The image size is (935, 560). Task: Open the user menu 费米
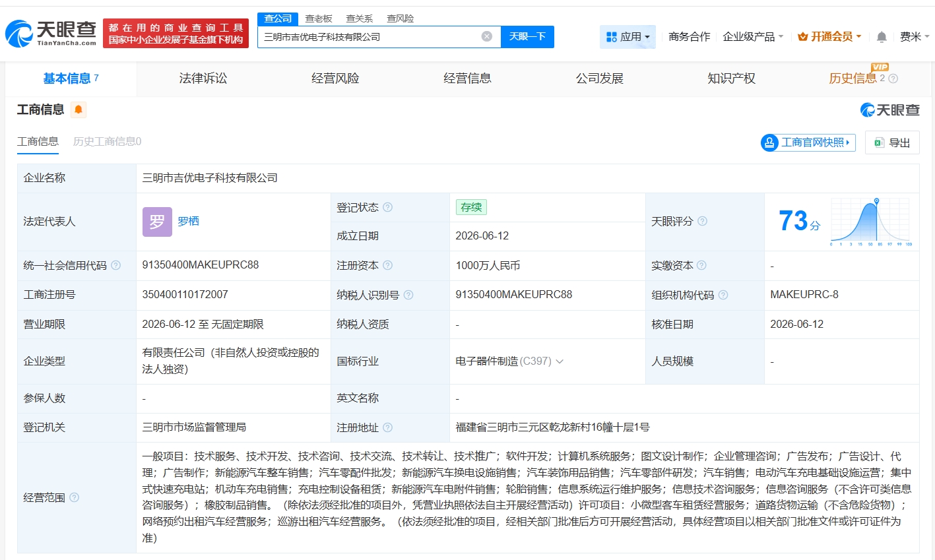915,37
